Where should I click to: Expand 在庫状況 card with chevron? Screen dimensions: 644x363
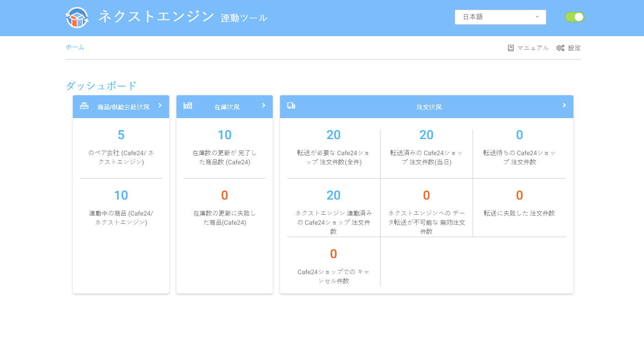point(264,105)
